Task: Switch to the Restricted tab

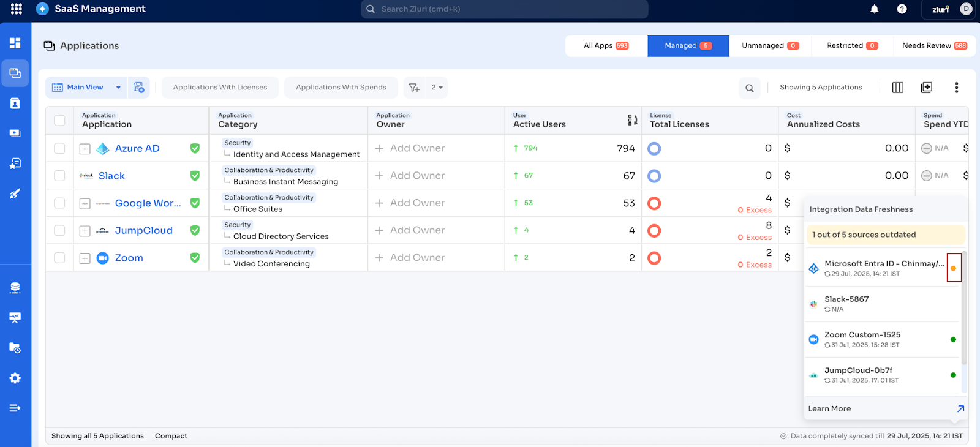Action: click(853, 46)
